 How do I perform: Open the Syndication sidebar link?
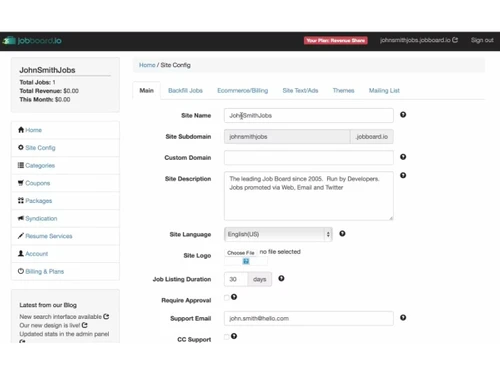[41, 218]
